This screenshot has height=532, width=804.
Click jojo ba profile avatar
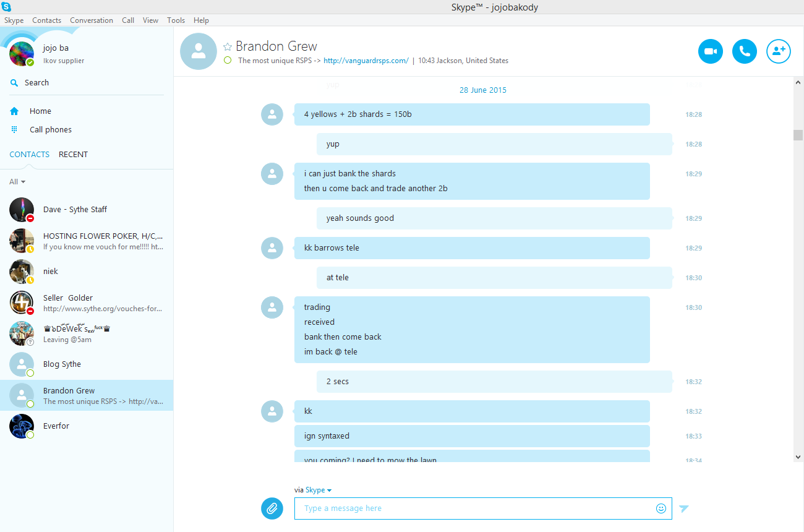pyautogui.click(x=22, y=54)
